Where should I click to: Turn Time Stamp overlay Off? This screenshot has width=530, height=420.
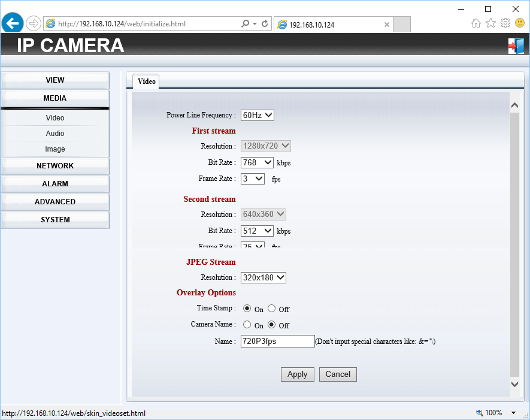coord(271,309)
